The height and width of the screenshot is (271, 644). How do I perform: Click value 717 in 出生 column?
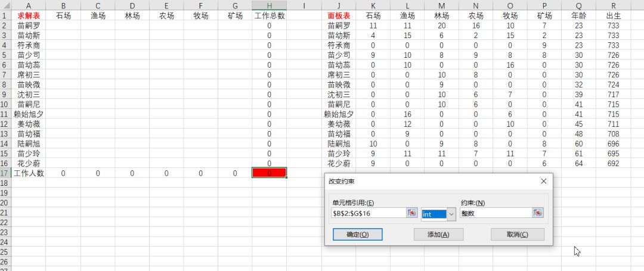[613, 94]
